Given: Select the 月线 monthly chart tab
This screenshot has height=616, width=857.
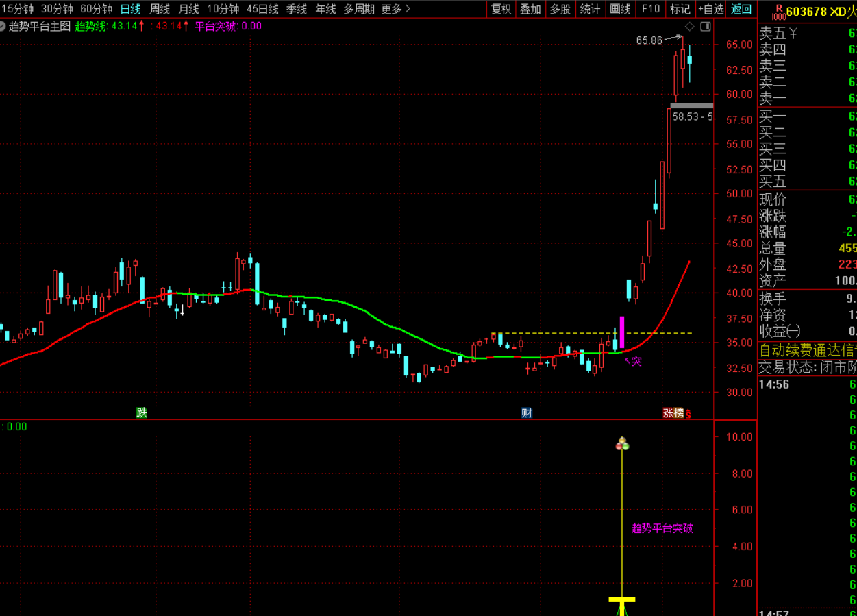Looking at the screenshot, I should [188, 9].
